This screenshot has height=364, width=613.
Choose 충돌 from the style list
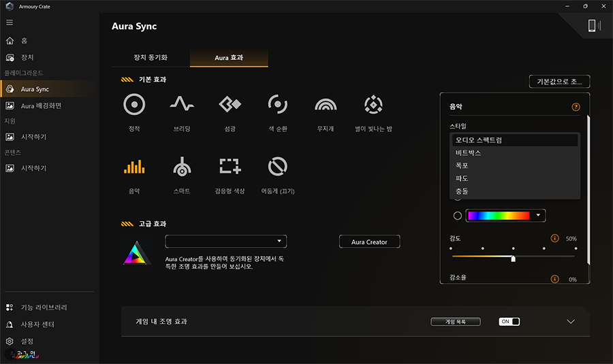[x=515, y=191]
